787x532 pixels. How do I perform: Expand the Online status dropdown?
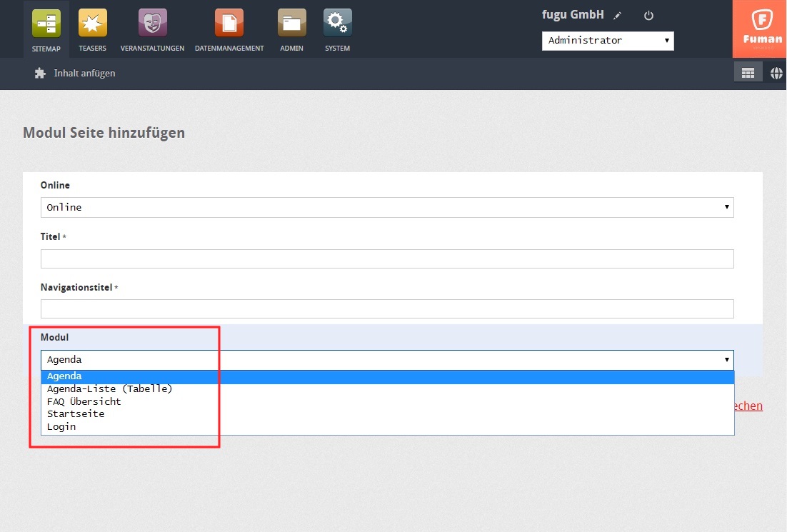pos(386,207)
